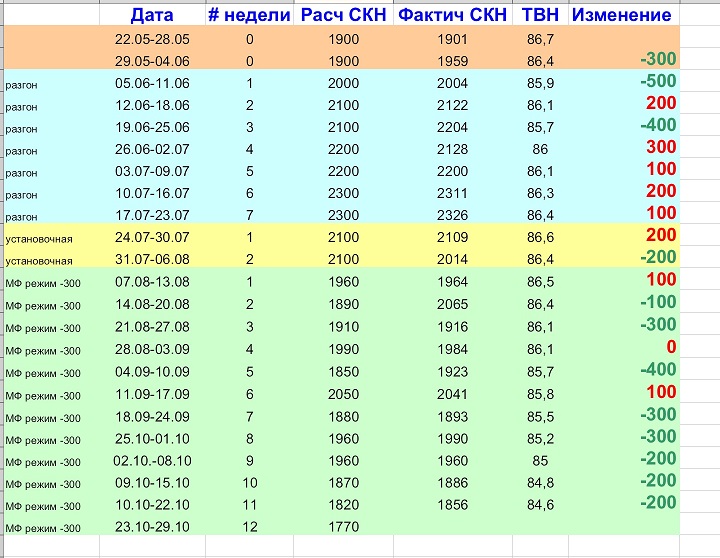Select cell with value 2122
Viewport: 720px width, 558px height.
(453, 105)
